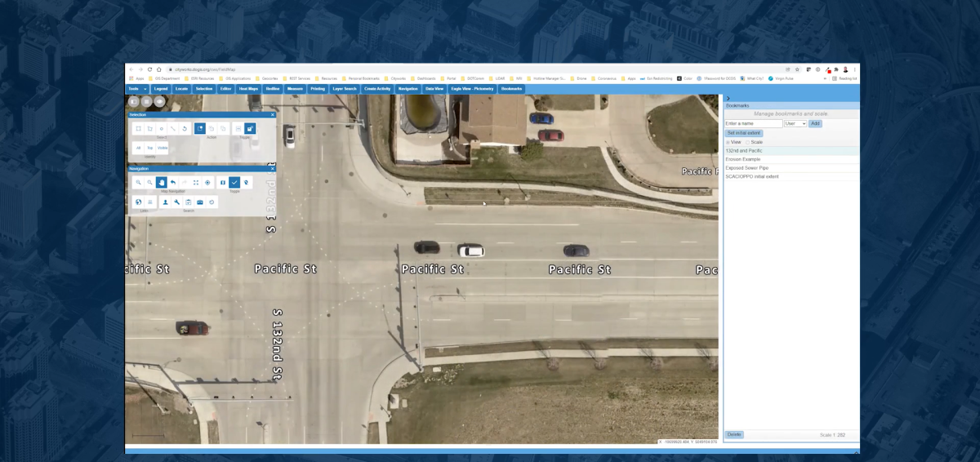Select the View radio button

tap(728, 142)
